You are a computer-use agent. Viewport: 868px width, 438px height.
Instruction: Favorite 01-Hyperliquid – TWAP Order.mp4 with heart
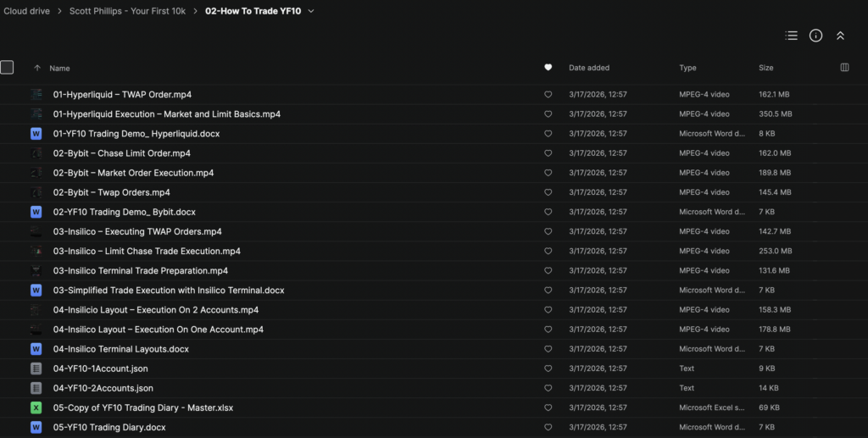[548, 95]
